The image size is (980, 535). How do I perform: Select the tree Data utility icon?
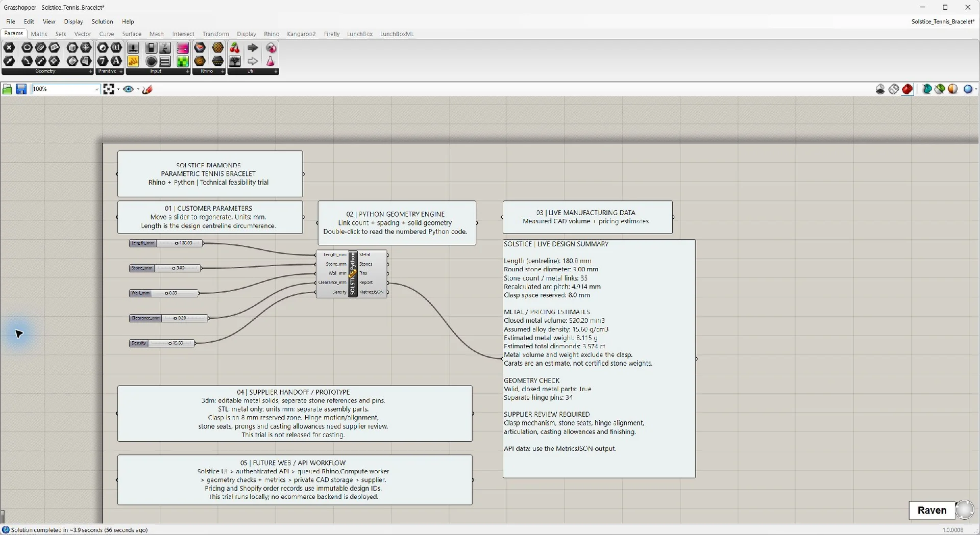[234, 61]
